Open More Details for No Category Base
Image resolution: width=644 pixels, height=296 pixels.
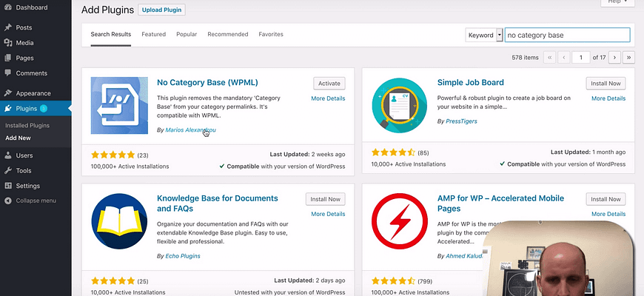coord(328,98)
